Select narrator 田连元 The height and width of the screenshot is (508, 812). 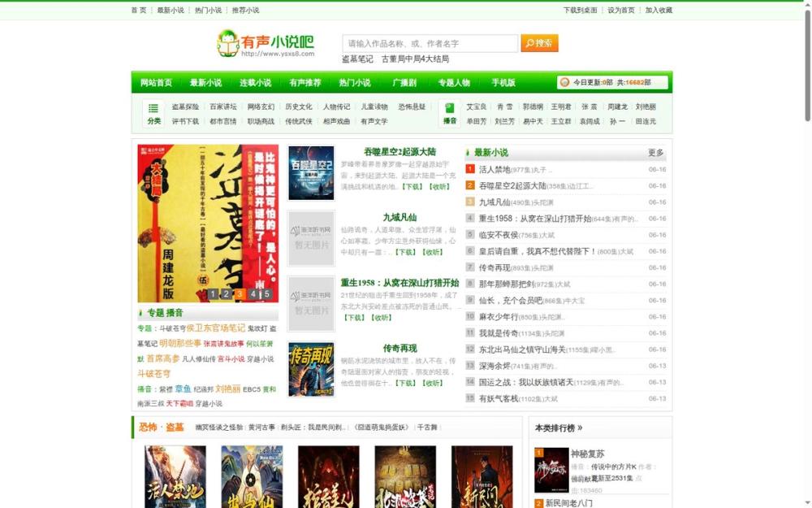[x=646, y=121]
